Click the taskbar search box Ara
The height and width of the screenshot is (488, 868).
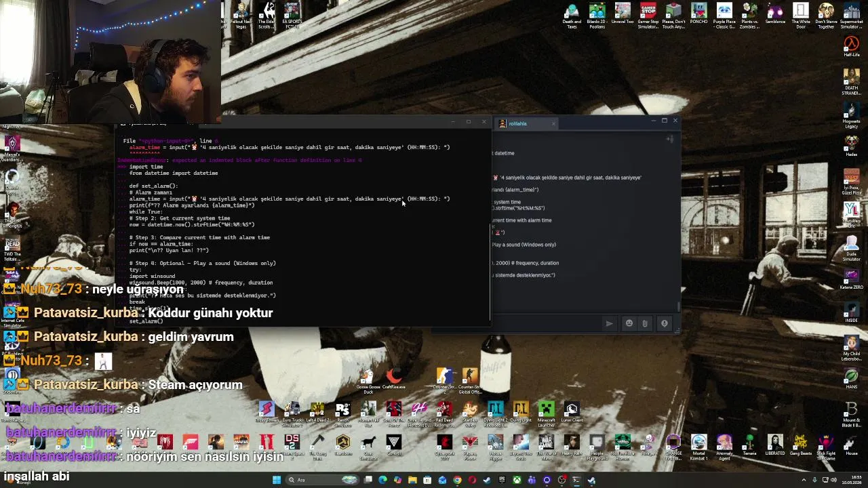[322, 481]
